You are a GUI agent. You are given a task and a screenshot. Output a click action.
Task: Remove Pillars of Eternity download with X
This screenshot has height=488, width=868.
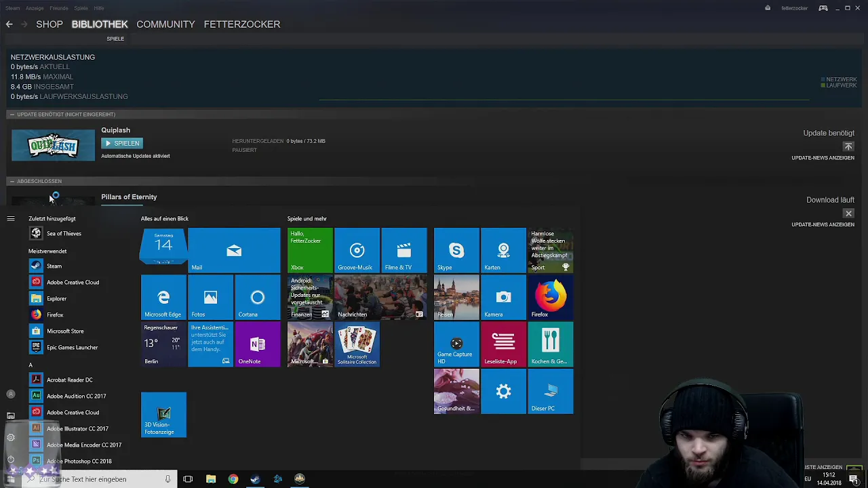848,213
